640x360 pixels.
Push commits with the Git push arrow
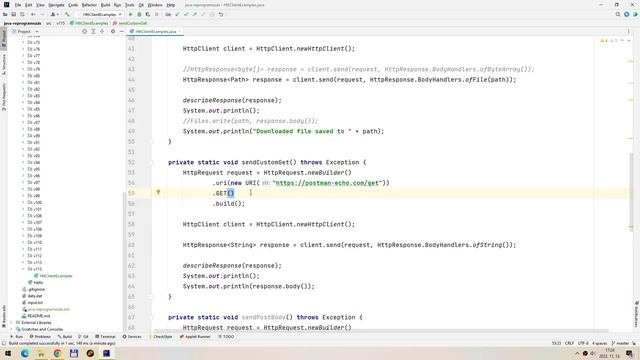[x=195, y=15]
